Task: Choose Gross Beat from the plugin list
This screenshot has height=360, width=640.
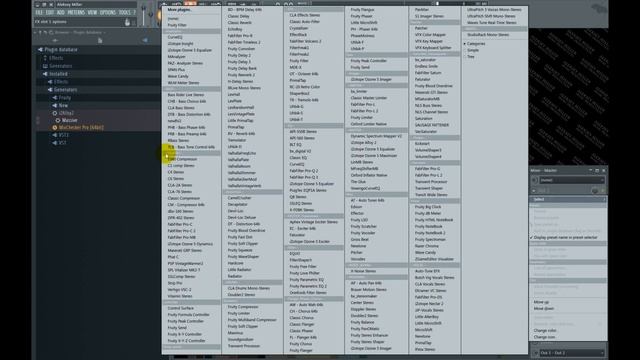Action: [360, 239]
